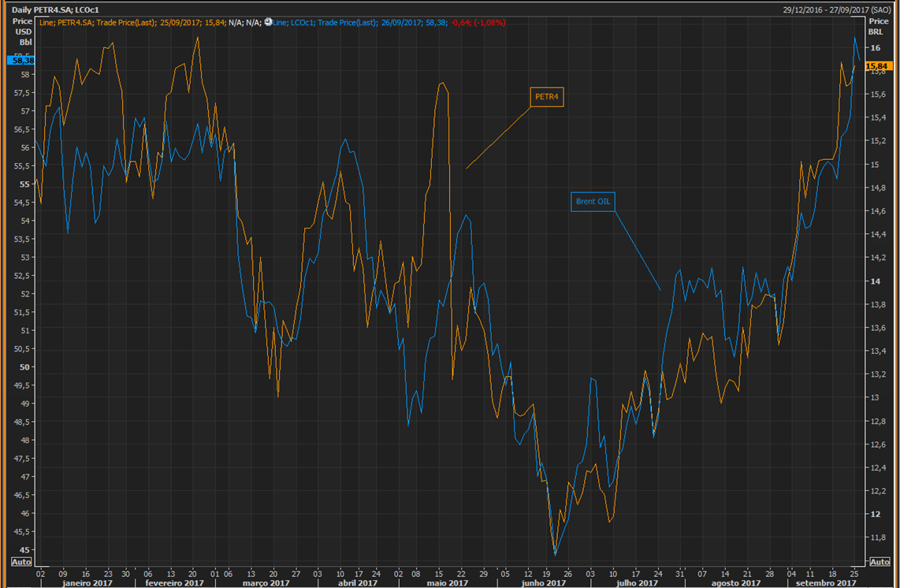The width and height of the screenshot is (900, 588).
Task: Select the PETR4 annotation label box
Action: pyautogui.click(x=549, y=97)
